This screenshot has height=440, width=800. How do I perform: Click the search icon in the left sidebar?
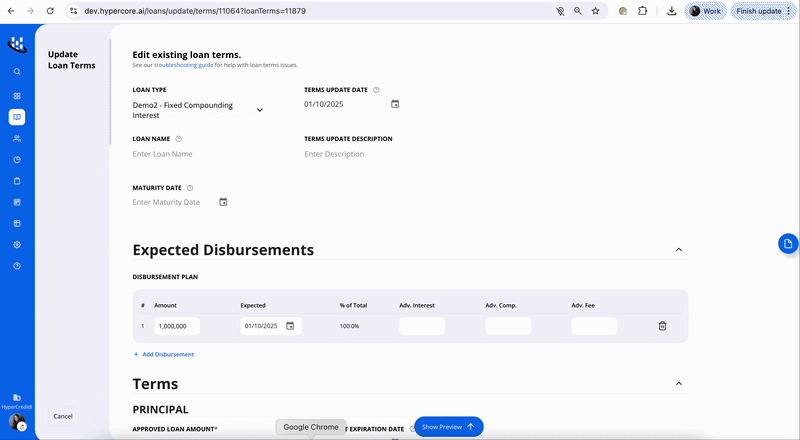[17, 72]
